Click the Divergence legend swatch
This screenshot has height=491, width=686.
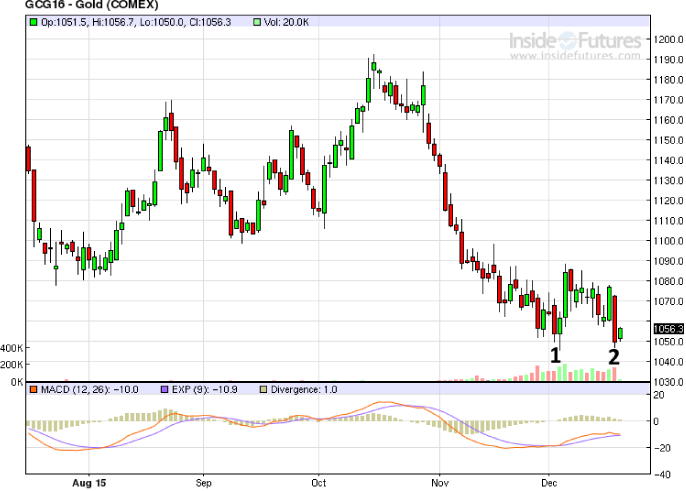coord(265,389)
